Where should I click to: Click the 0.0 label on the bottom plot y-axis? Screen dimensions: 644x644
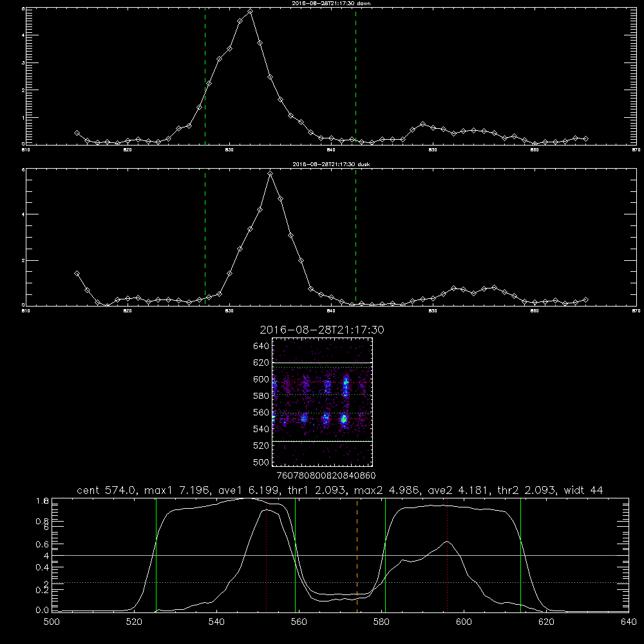tap(43, 611)
